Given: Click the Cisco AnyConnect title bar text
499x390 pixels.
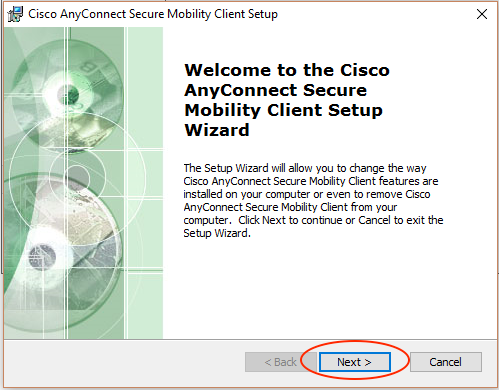Looking at the screenshot, I should [153, 14].
